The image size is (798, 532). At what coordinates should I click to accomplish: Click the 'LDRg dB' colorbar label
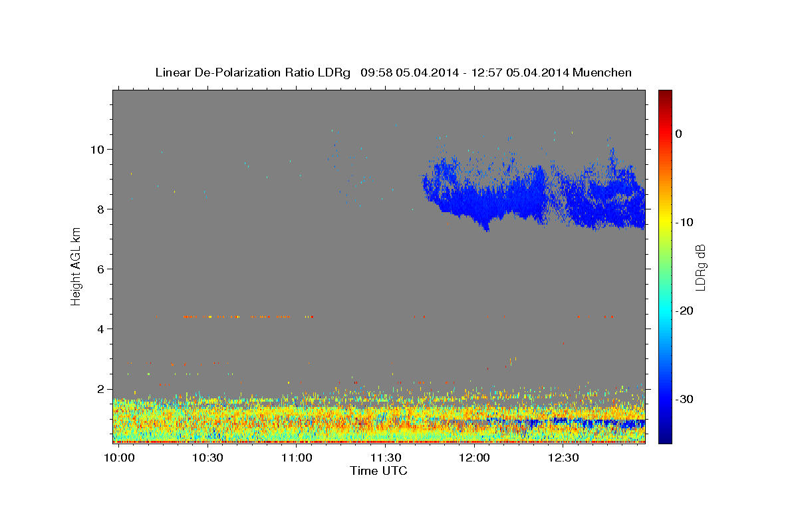point(700,267)
